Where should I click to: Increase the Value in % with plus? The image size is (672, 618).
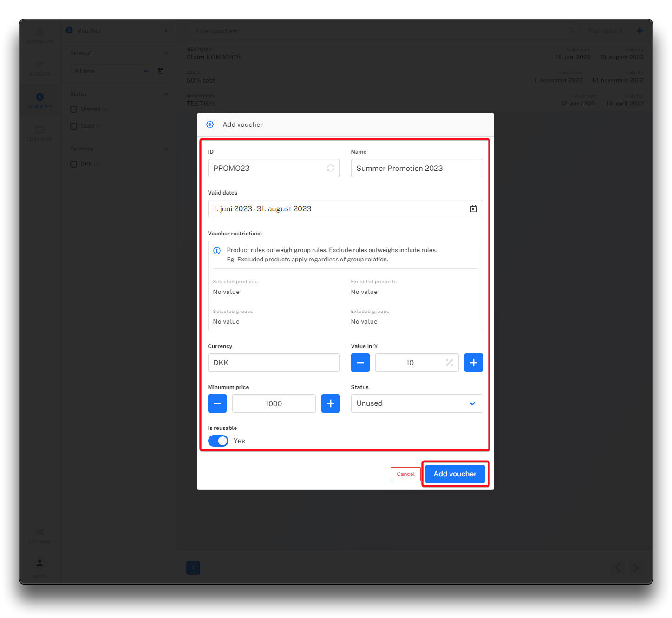473,363
